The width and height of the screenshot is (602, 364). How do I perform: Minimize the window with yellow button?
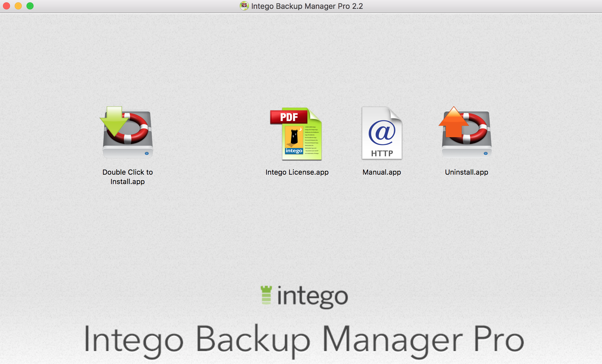point(18,6)
